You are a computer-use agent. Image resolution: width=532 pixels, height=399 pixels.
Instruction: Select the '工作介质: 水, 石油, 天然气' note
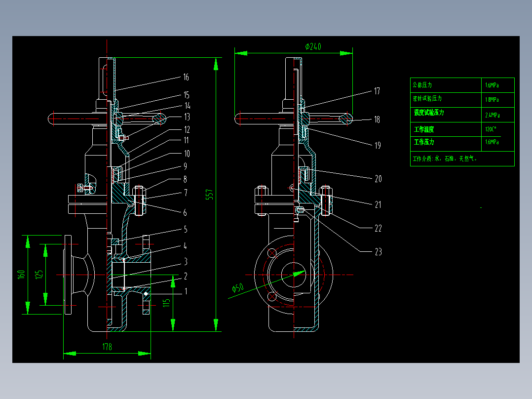[445, 159]
